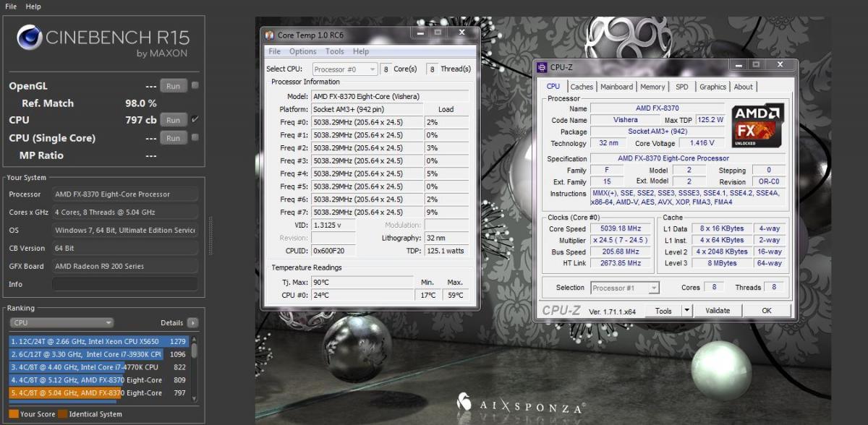Click the Info input field
868x425 pixels.
[124, 284]
